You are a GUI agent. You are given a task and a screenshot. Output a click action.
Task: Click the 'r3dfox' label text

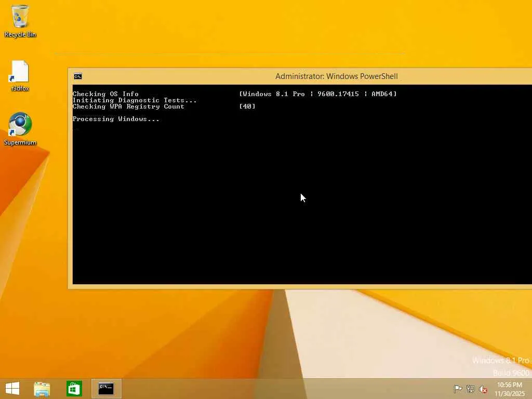tap(20, 88)
